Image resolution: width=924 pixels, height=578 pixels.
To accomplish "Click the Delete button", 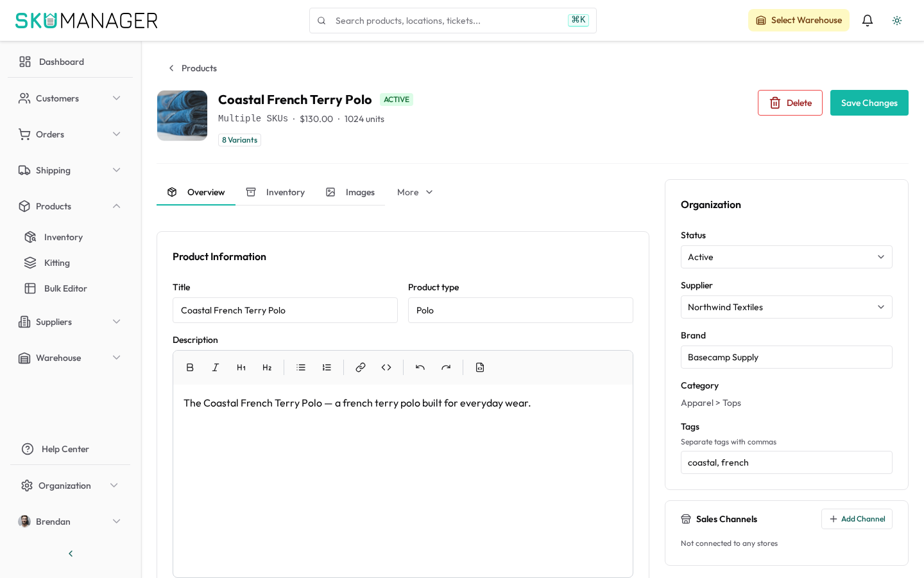I will point(790,103).
